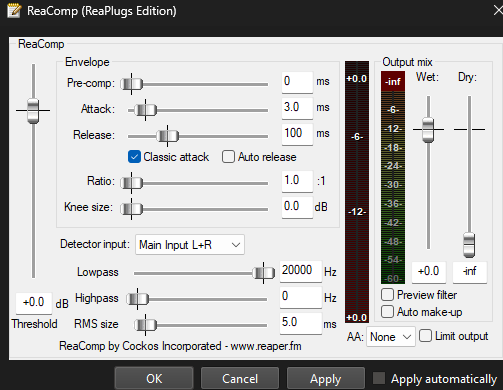
Task: Click the Lowpass slider handle
Action: [264, 273]
